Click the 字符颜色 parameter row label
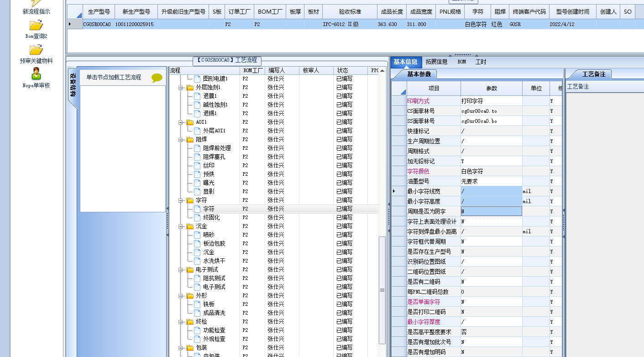The height and width of the screenshot is (357, 644). pyautogui.click(x=419, y=171)
